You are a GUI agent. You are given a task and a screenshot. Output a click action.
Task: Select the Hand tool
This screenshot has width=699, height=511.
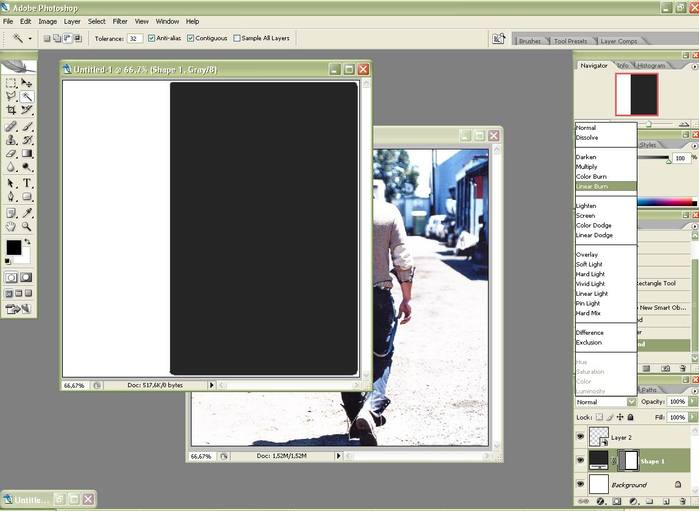pos(11,227)
